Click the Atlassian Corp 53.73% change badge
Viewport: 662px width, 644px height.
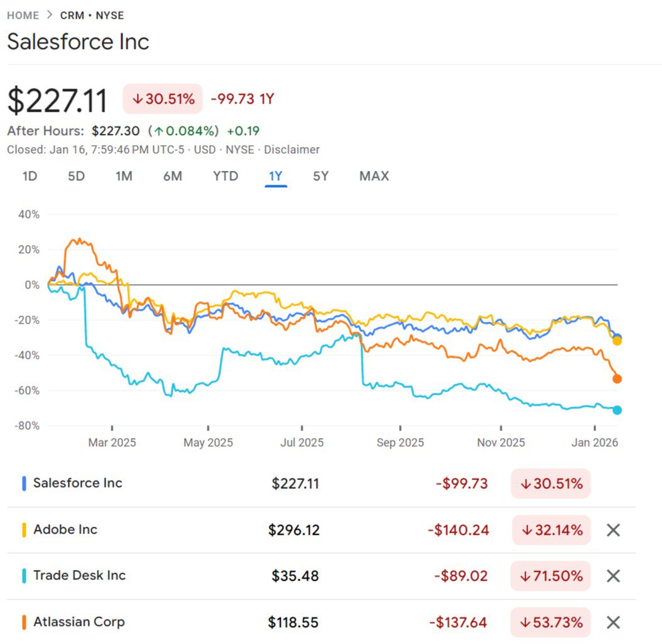(x=551, y=623)
